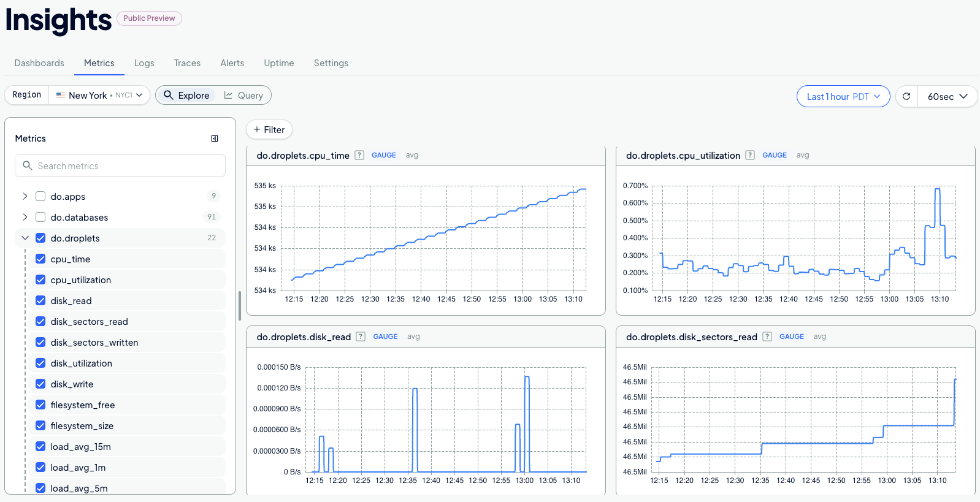Open help icon for do.droplets.cpu_utilization
The image size is (980, 502).
750,155
